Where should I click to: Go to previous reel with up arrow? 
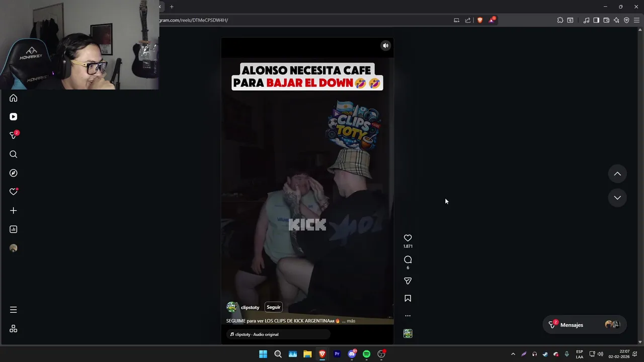click(617, 174)
